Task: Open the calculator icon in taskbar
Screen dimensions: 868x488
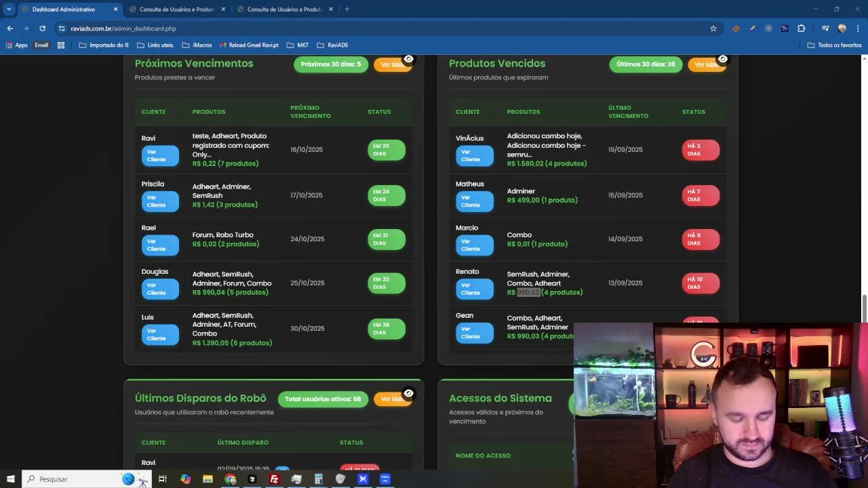Action: (x=318, y=479)
